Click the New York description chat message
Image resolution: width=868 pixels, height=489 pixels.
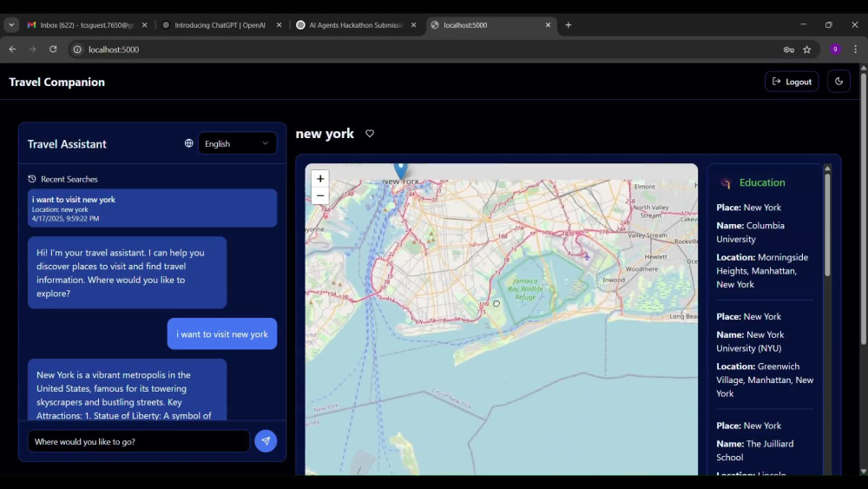(128, 389)
